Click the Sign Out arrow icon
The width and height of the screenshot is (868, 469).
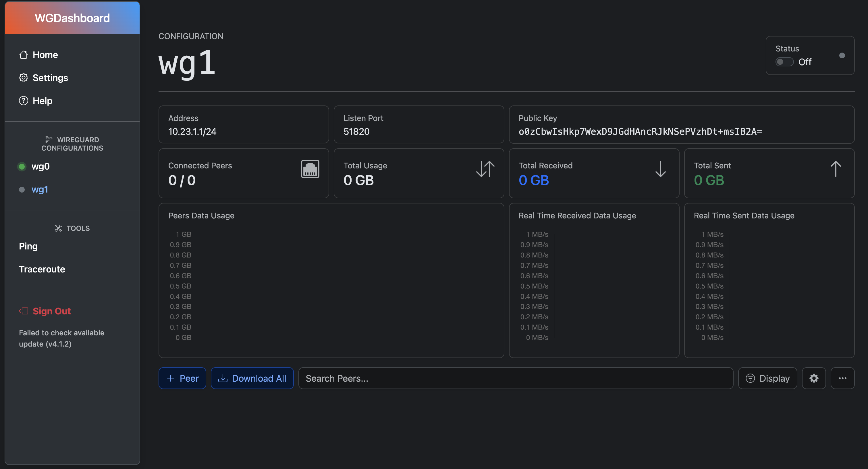(23, 311)
